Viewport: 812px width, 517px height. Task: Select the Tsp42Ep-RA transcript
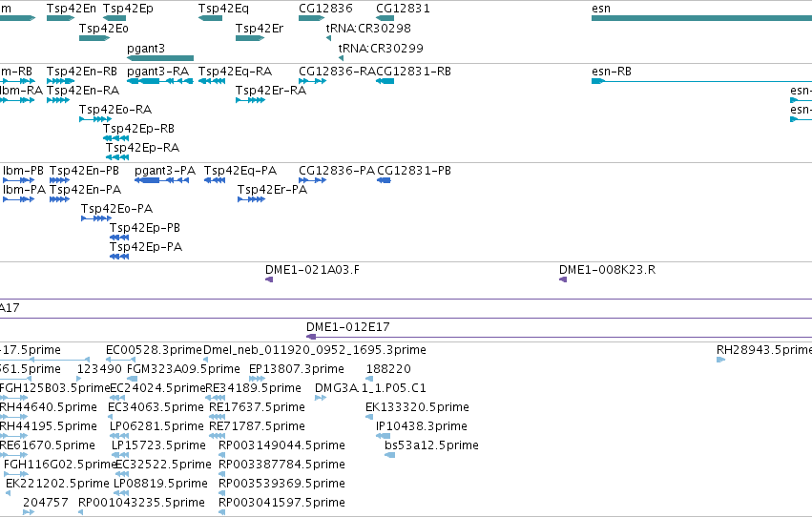click(x=117, y=157)
